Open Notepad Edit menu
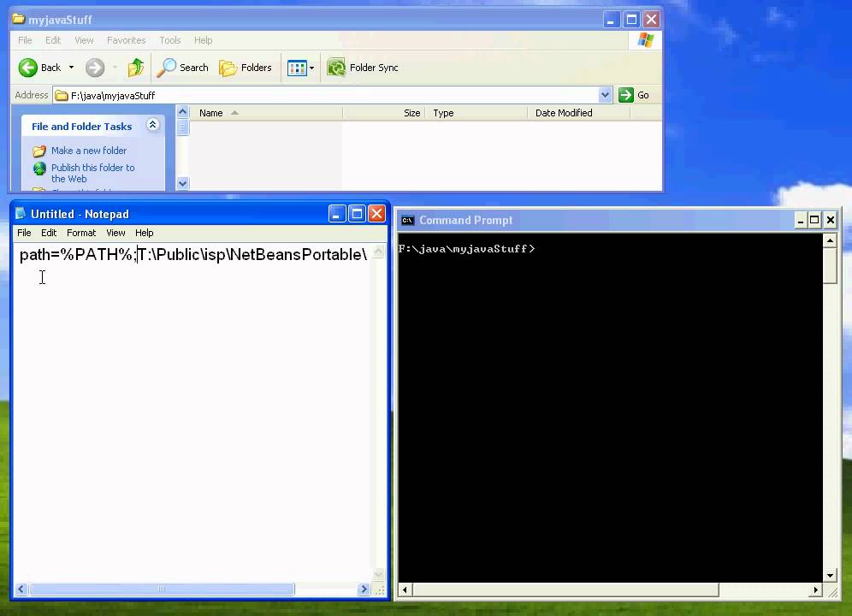Image resolution: width=852 pixels, height=616 pixels. click(49, 233)
